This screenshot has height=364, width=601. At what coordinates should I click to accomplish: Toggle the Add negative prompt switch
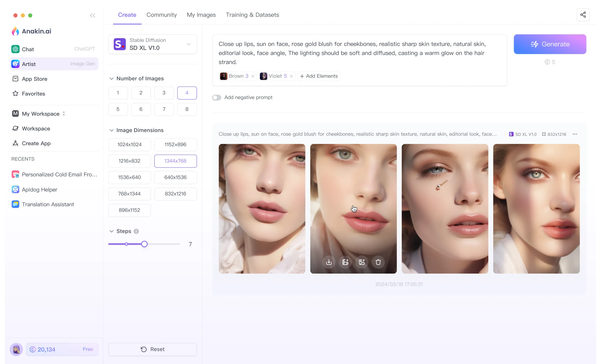pos(216,97)
